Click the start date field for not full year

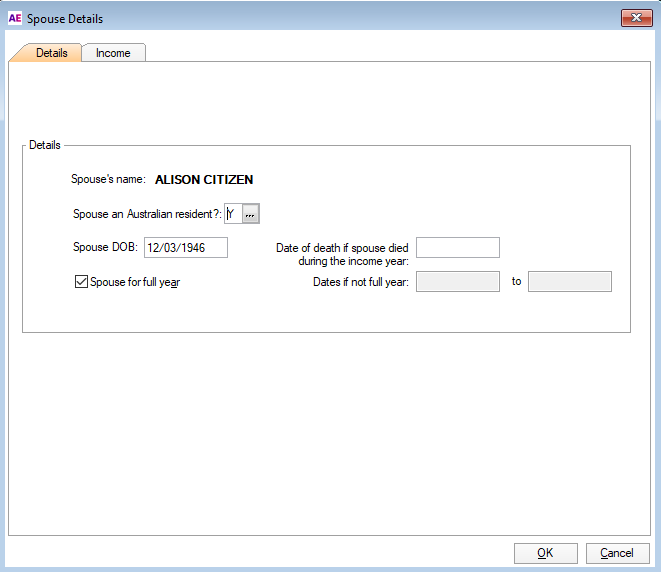point(457,282)
